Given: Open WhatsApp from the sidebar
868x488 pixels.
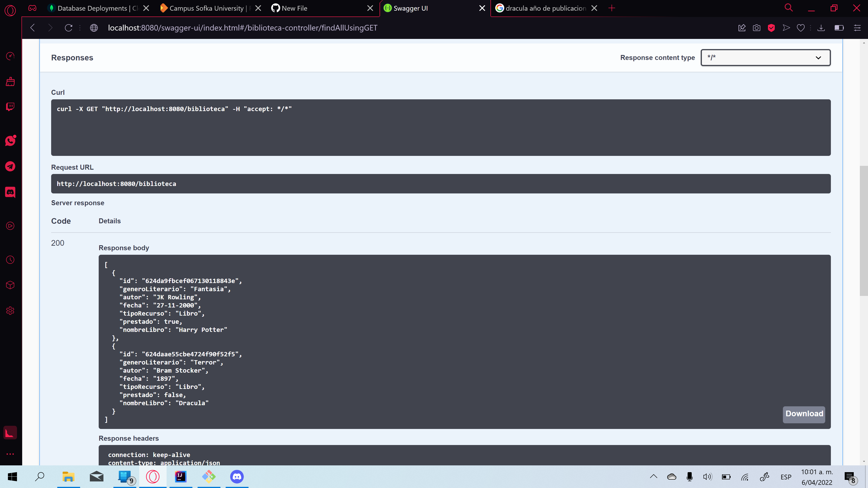Looking at the screenshot, I should (x=10, y=141).
